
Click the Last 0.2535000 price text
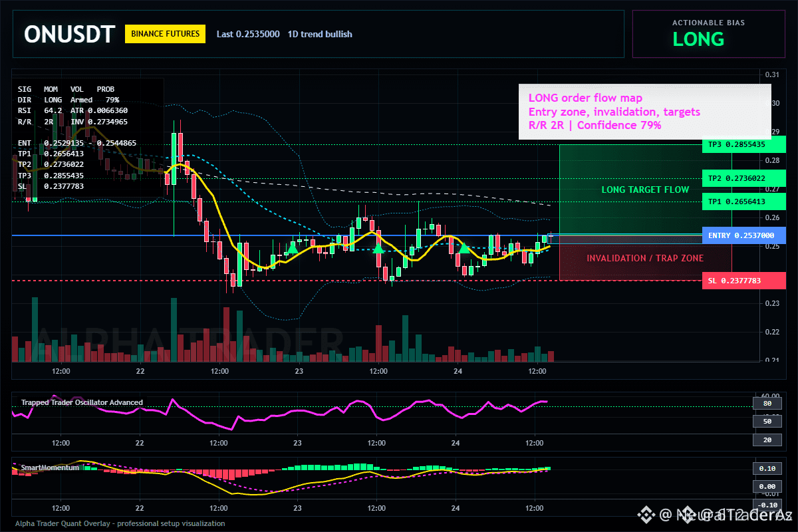tap(248, 34)
